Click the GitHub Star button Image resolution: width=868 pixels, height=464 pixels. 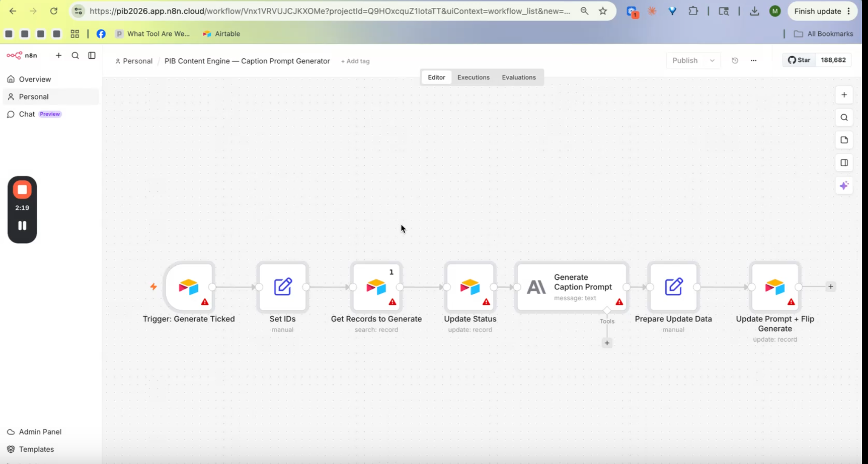(x=799, y=60)
